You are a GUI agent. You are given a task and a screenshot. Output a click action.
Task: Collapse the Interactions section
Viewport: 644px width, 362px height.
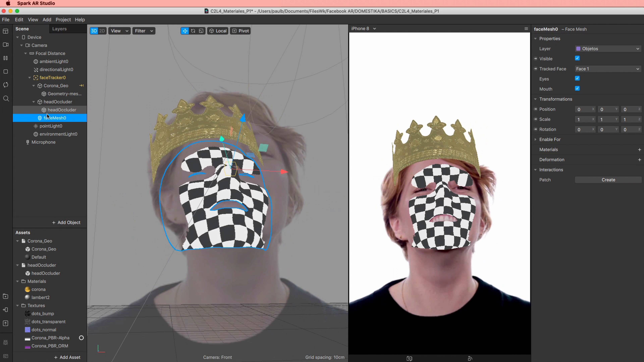click(535, 170)
